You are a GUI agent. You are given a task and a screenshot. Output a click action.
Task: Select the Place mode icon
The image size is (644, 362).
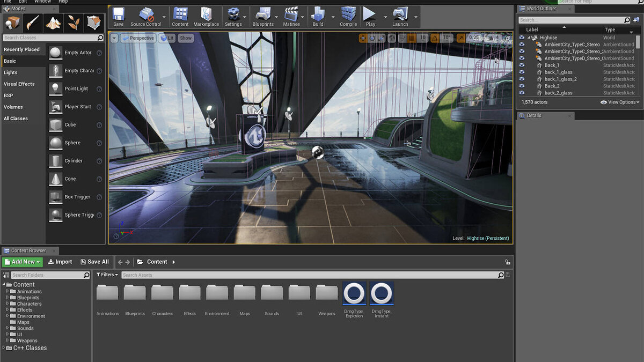(x=12, y=23)
